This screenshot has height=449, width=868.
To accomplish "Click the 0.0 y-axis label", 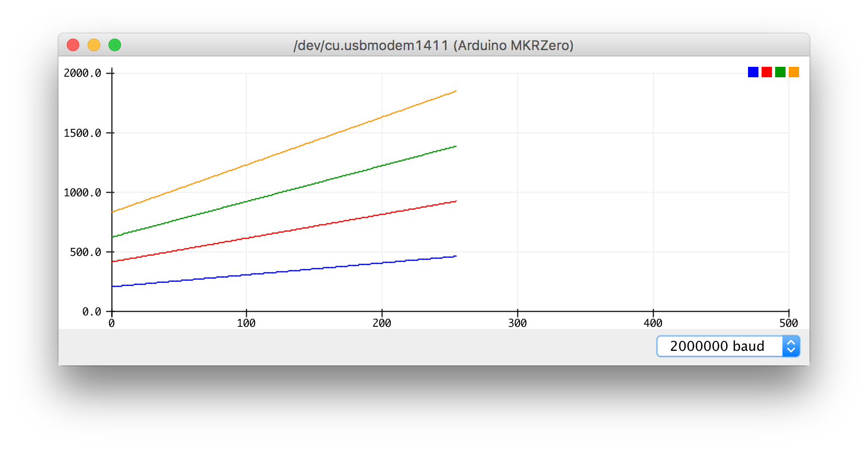I will [x=92, y=312].
